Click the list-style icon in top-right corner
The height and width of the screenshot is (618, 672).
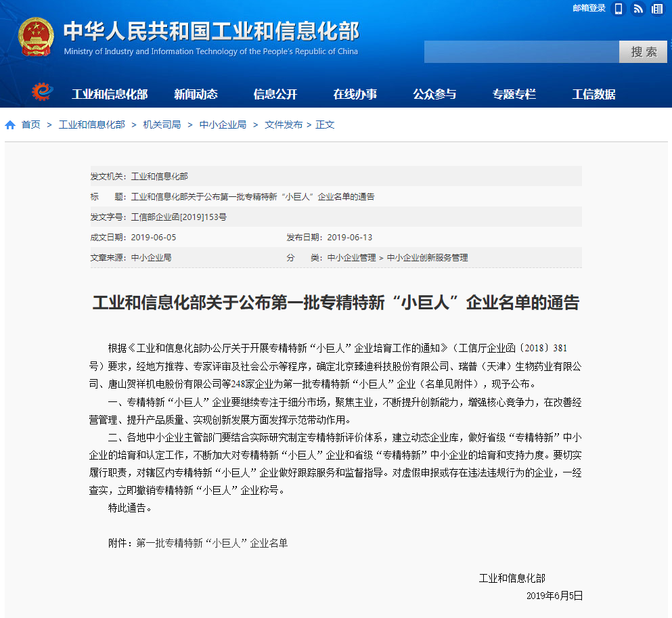tap(658, 9)
